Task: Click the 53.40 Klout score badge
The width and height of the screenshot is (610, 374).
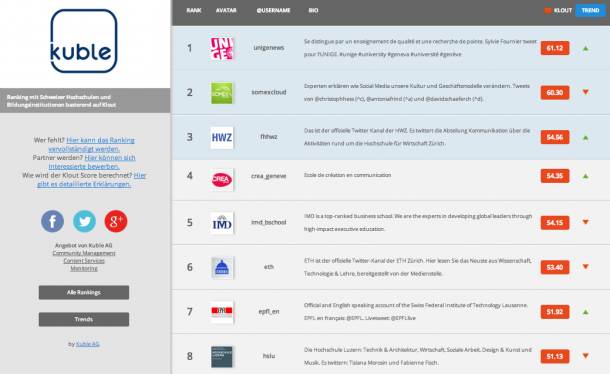Action: point(555,267)
